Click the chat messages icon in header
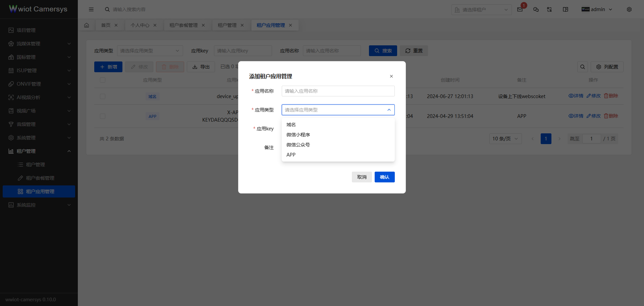This screenshot has height=306, width=644. click(x=536, y=9)
